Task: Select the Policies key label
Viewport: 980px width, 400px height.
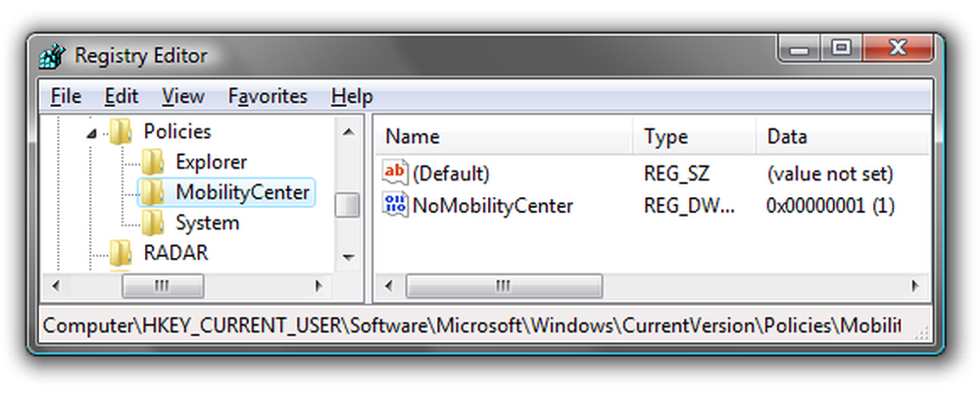Action: click(x=177, y=132)
